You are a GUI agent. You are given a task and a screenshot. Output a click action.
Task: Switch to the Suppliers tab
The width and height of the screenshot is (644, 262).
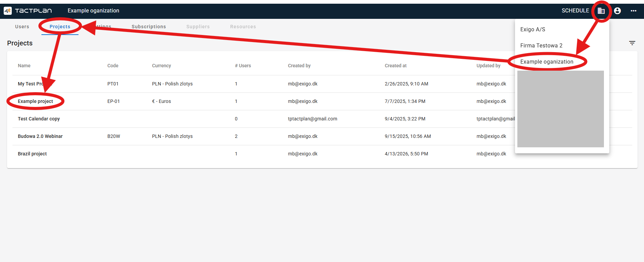coord(198,27)
